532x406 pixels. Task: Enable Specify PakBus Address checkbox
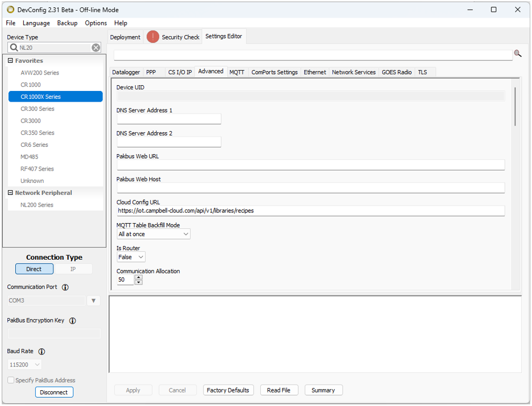coord(11,381)
